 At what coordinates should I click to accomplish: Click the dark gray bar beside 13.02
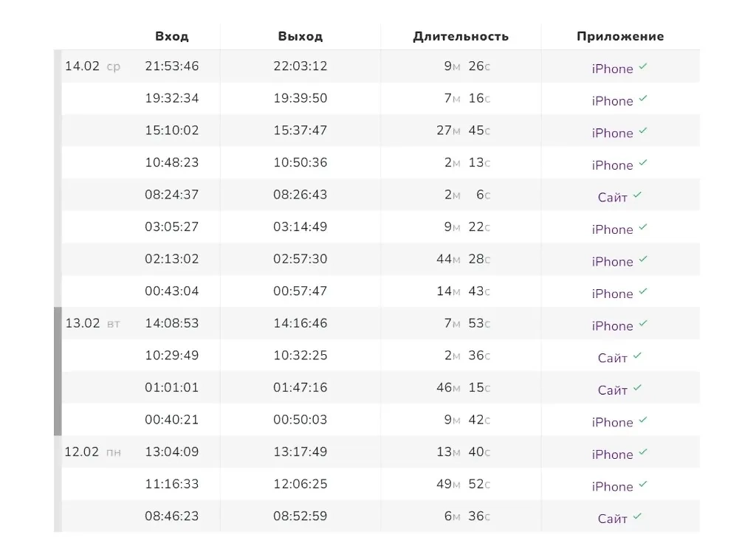[x=58, y=371]
